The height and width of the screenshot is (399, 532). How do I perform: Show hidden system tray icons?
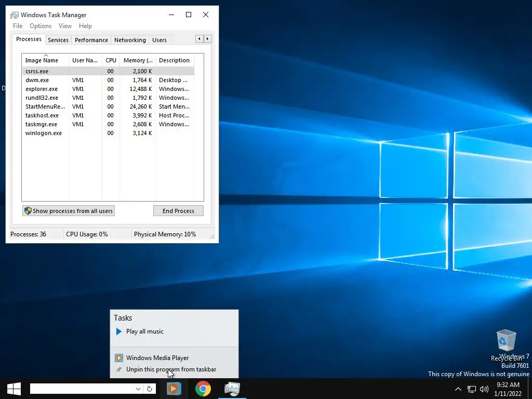click(458, 389)
